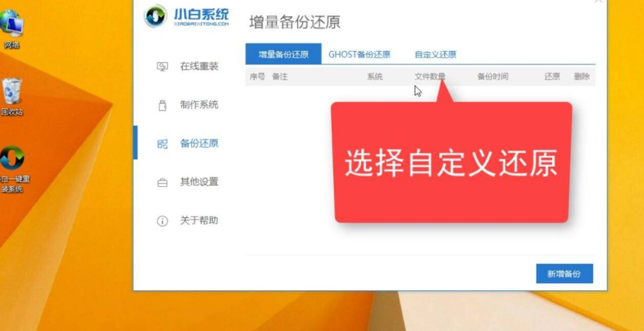The image size is (644, 331).
Task: Click the 序号 column header
Action: tap(257, 77)
